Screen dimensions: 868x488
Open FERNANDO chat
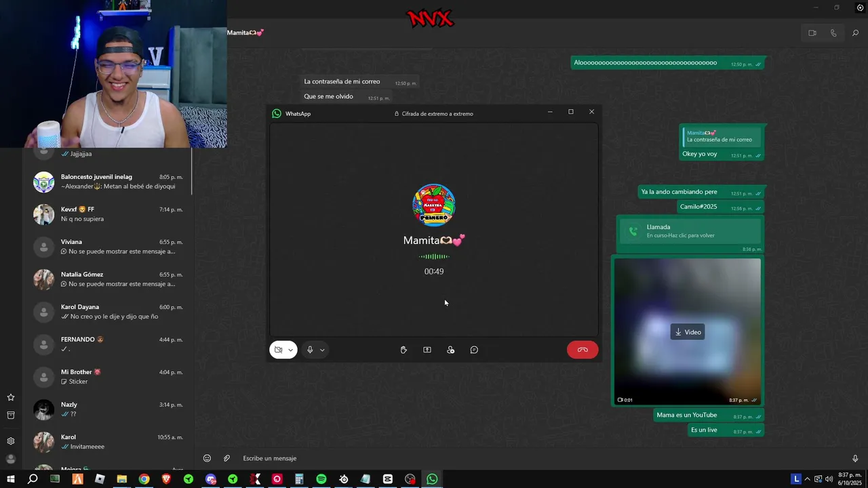108,344
